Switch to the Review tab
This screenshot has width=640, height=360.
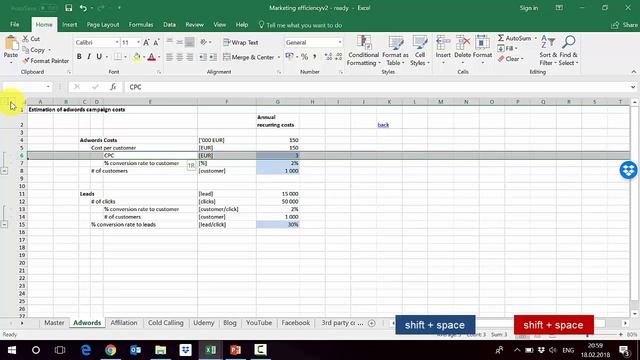[x=194, y=24]
